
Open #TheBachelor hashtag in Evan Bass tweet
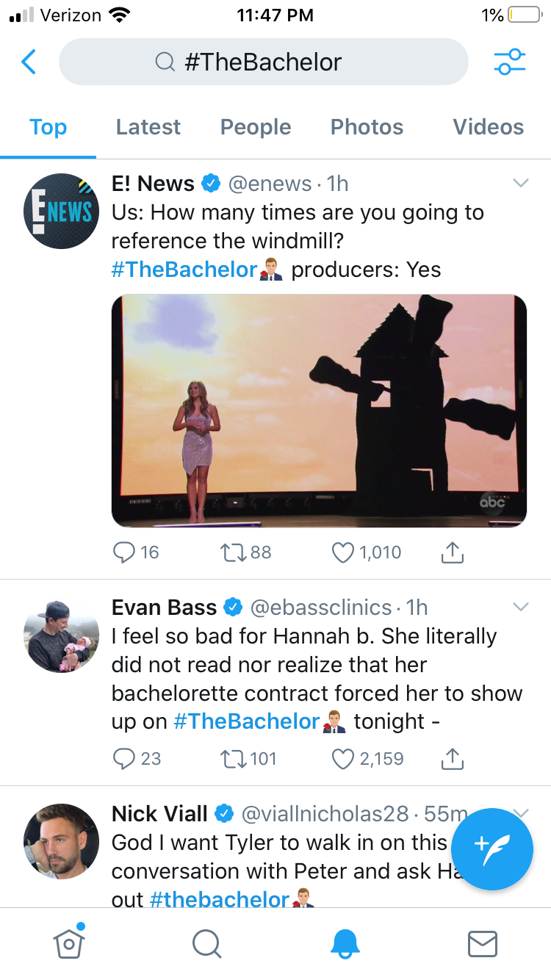[246, 721]
